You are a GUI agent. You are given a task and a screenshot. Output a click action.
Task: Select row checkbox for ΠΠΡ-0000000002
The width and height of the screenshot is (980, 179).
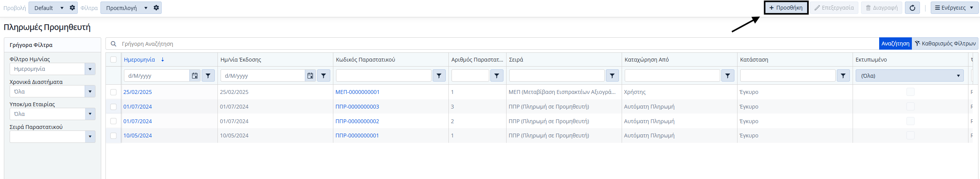tap(113, 121)
